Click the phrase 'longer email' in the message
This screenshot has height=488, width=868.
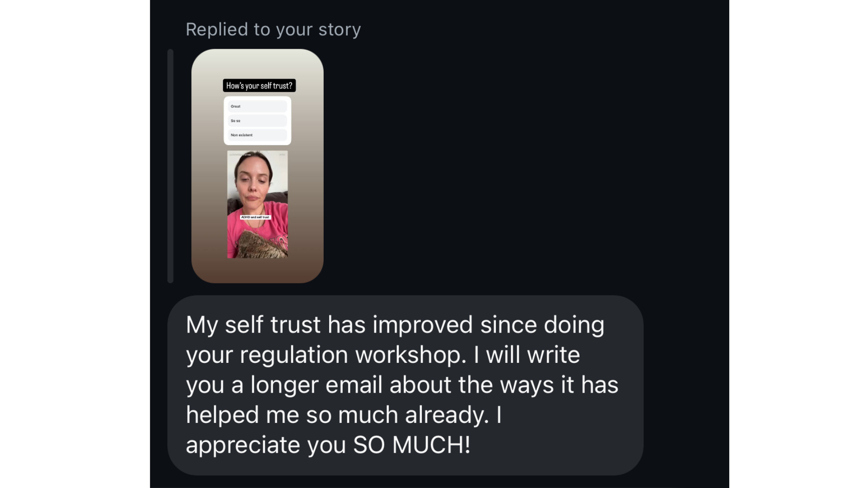pos(316,385)
